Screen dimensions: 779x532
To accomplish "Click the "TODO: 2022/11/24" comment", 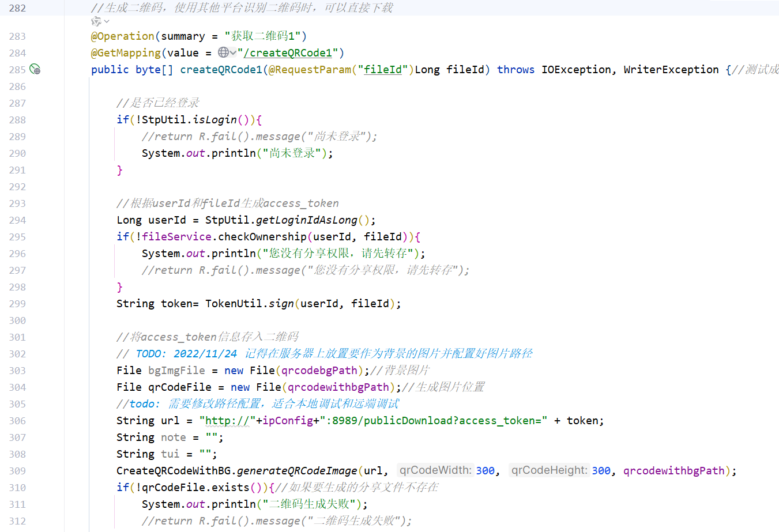I will (x=186, y=353).
